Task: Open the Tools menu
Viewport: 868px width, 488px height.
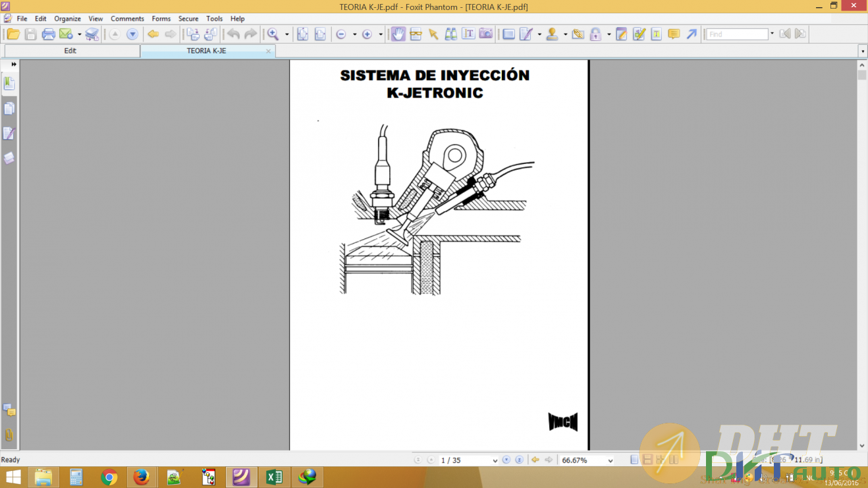Action: 215,18
